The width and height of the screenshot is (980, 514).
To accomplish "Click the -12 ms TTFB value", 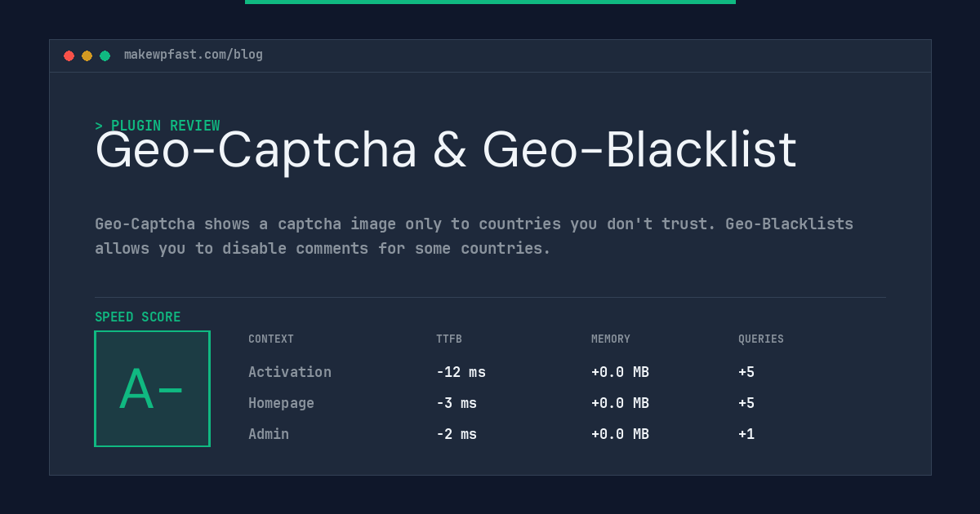I will tap(461, 372).
